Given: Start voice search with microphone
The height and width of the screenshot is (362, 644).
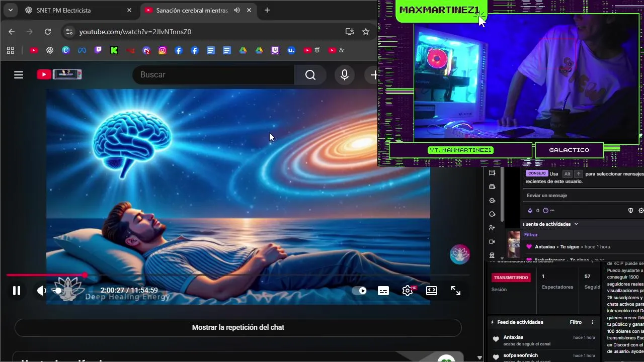Looking at the screenshot, I should 345,75.
